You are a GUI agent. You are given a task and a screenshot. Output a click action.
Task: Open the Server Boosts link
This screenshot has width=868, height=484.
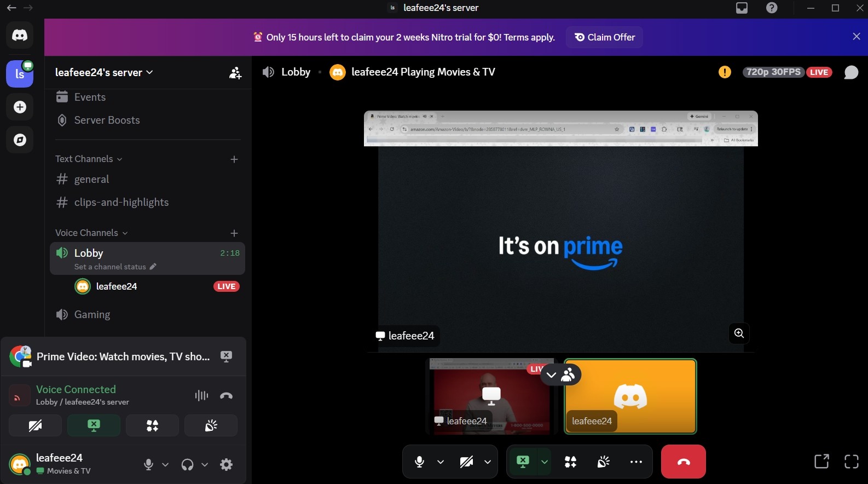coord(107,120)
